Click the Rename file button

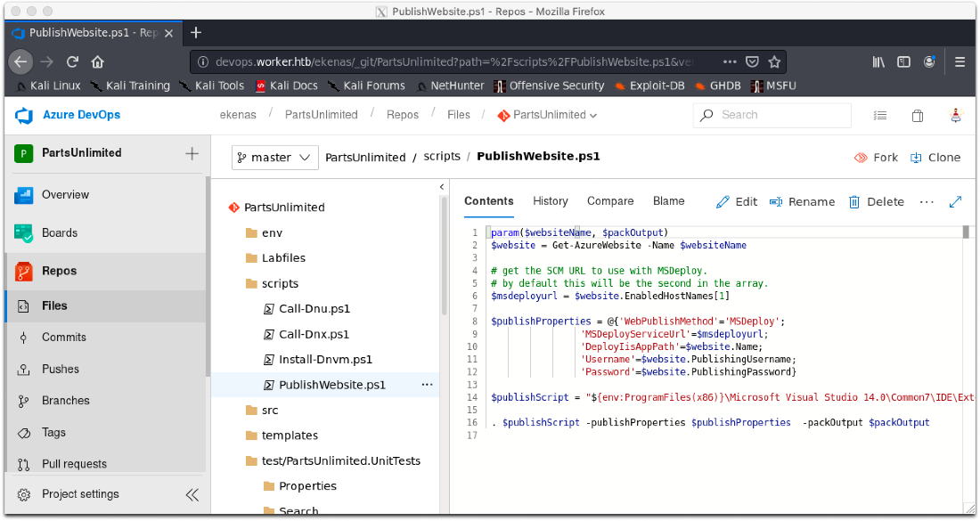tap(802, 202)
